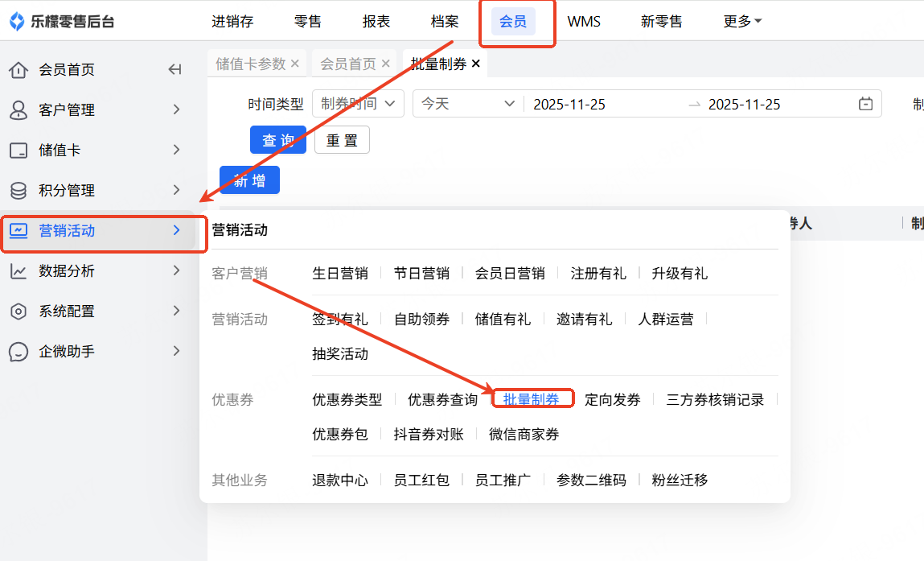Open the 档案 top menu

pos(445,21)
